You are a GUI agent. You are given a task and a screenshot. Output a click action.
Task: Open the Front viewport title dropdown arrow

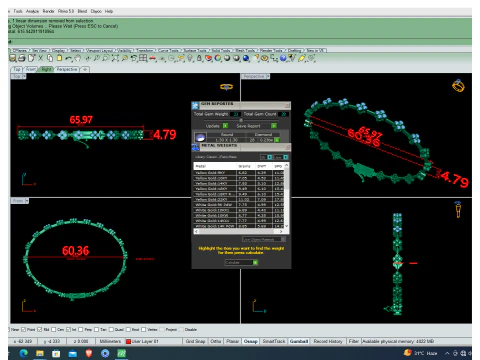pos(27,201)
